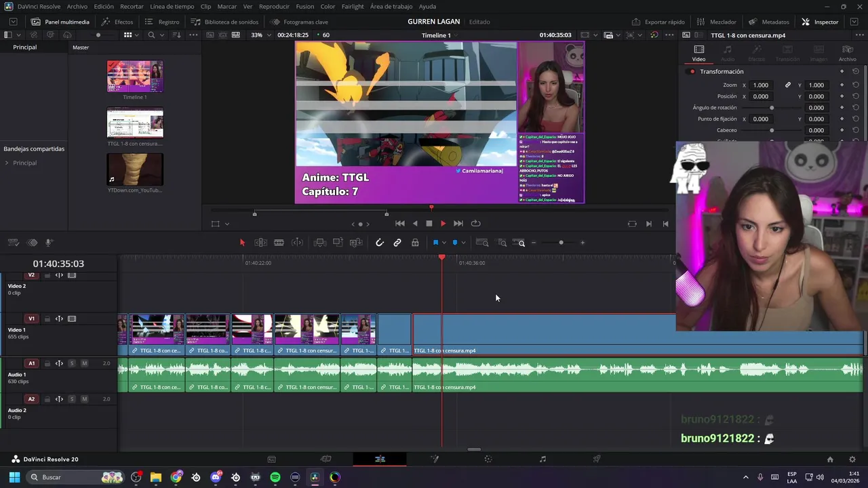Open the Fusion menu
Image resolution: width=868 pixels, height=488 pixels.
[305, 6]
